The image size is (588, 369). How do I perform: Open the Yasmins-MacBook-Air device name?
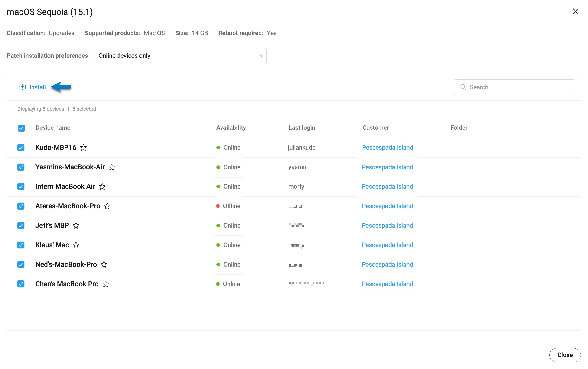pos(70,167)
